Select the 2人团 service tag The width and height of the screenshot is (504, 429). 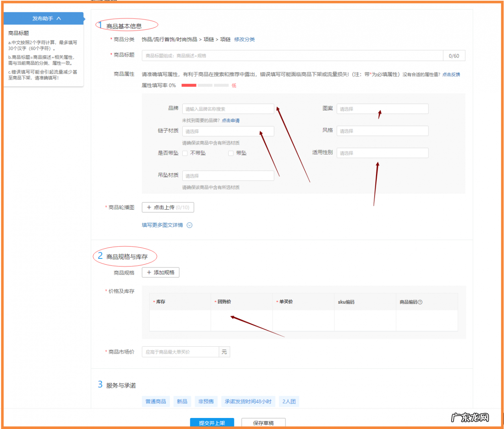pyautogui.click(x=289, y=401)
